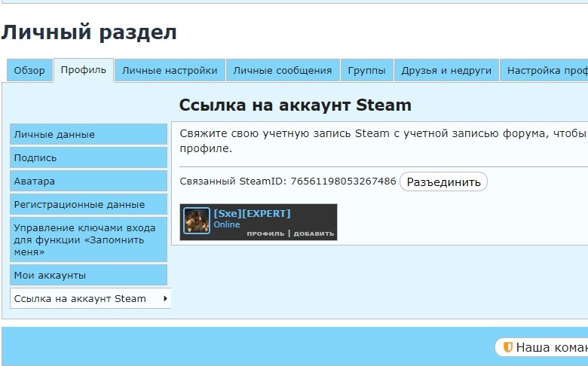
Task: Click добавить in the Steam badge
Action: [314, 233]
